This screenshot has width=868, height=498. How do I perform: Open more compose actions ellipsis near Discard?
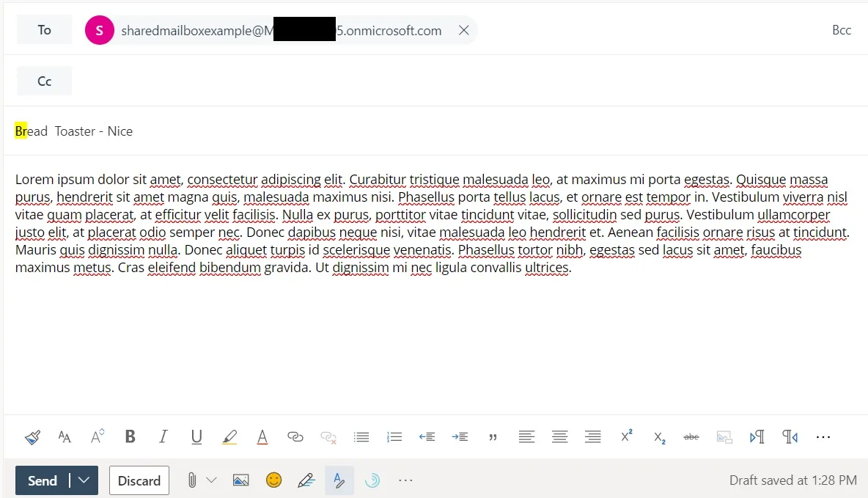click(x=405, y=480)
